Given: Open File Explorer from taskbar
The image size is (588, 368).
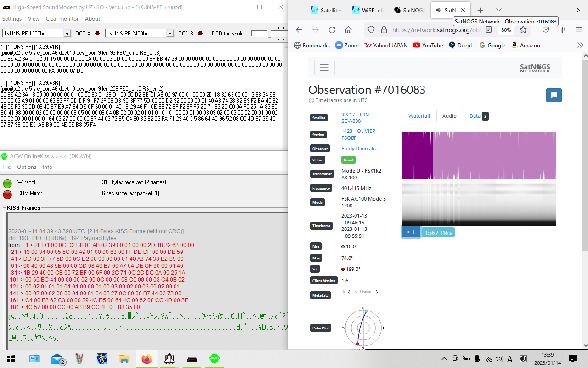Looking at the screenshot, I should tap(124, 359).
